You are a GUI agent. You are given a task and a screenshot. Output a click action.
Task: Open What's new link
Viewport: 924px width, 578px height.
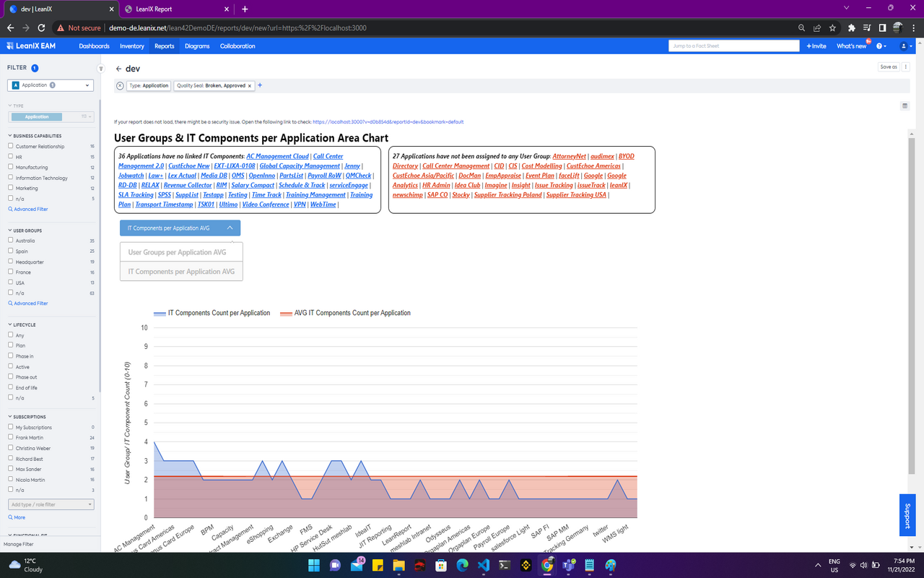click(x=851, y=46)
